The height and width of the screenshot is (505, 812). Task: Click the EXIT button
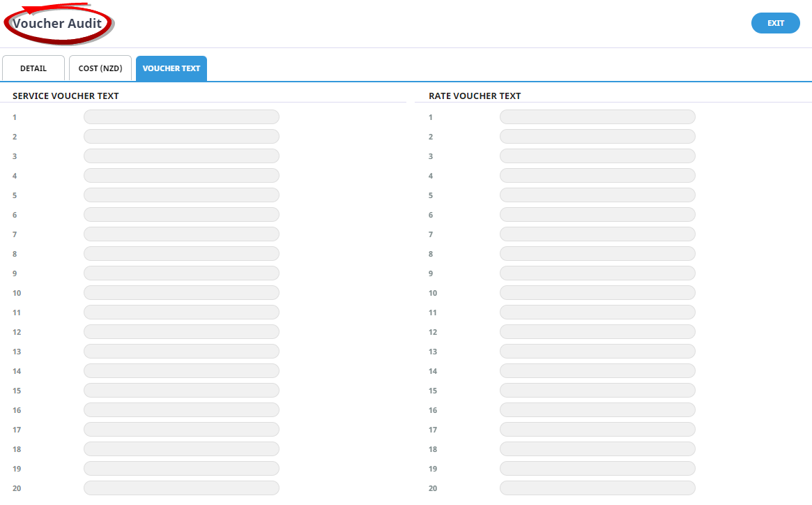click(775, 23)
